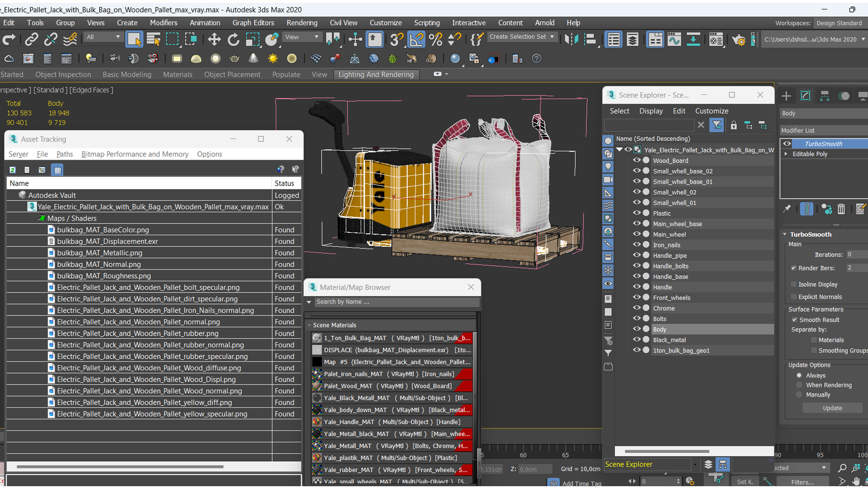Open the Rendering menu
Screen dimensions: 868x488
(302, 23)
